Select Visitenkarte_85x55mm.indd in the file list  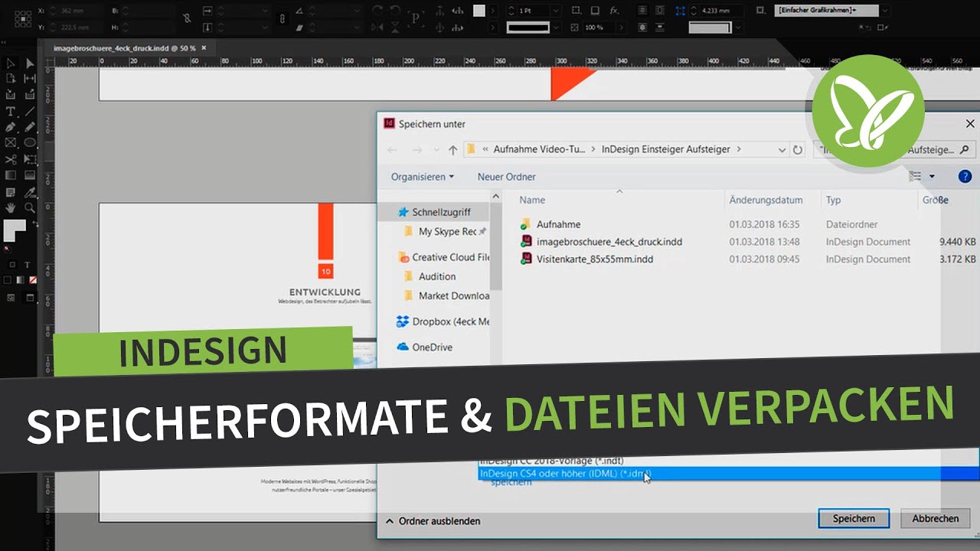pyautogui.click(x=595, y=259)
